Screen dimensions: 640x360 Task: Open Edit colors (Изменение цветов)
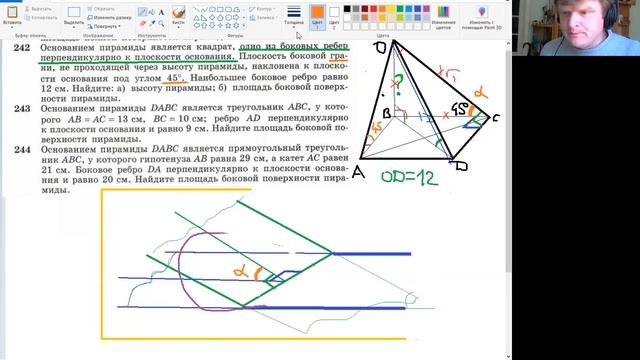(443, 18)
